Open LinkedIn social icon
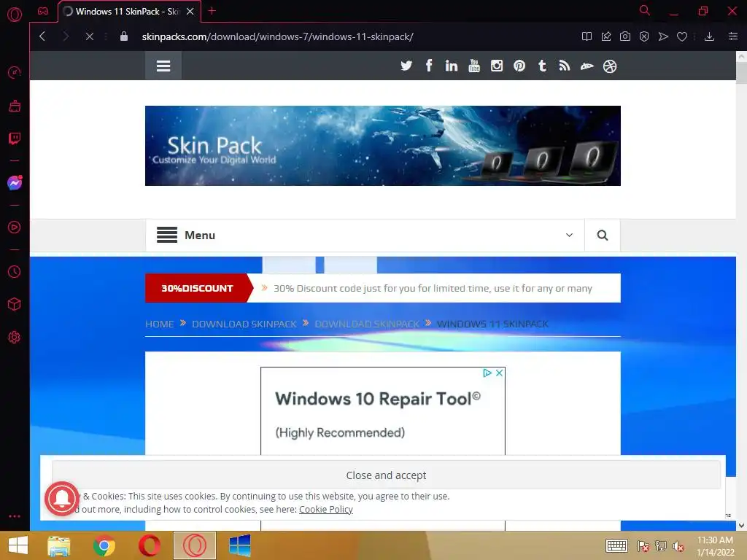 [x=451, y=66]
